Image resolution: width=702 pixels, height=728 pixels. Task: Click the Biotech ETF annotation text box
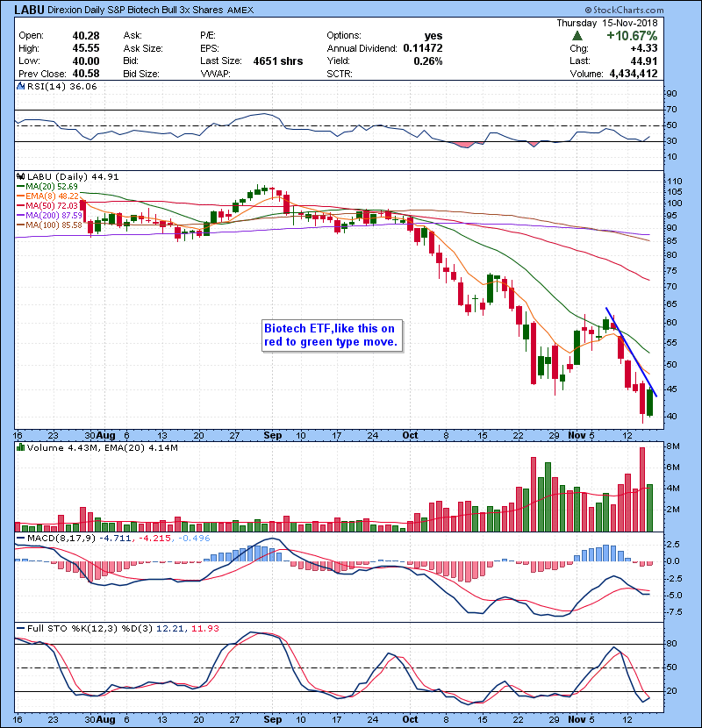pyautogui.click(x=332, y=335)
